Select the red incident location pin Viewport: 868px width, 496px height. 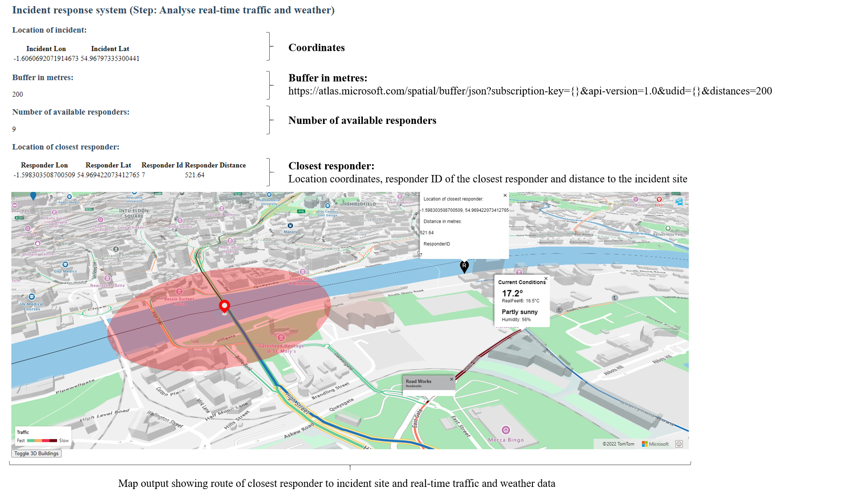coord(225,306)
